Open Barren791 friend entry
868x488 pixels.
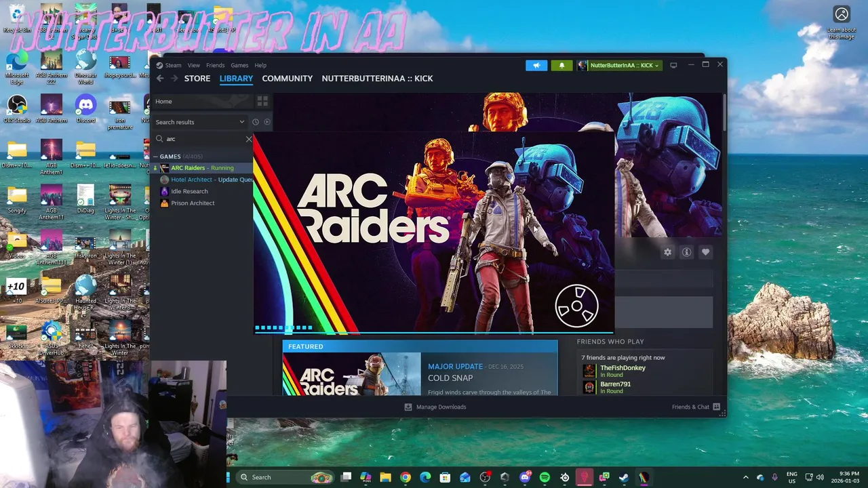click(x=615, y=387)
